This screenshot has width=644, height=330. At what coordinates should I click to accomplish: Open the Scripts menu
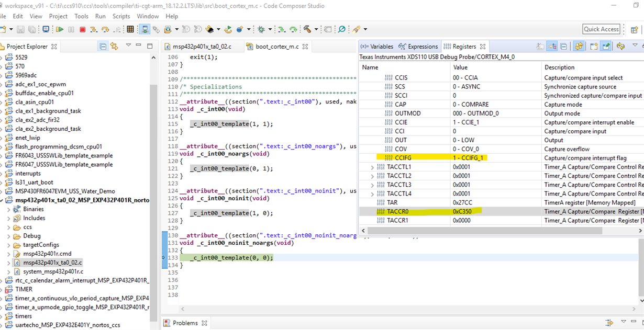click(121, 16)
